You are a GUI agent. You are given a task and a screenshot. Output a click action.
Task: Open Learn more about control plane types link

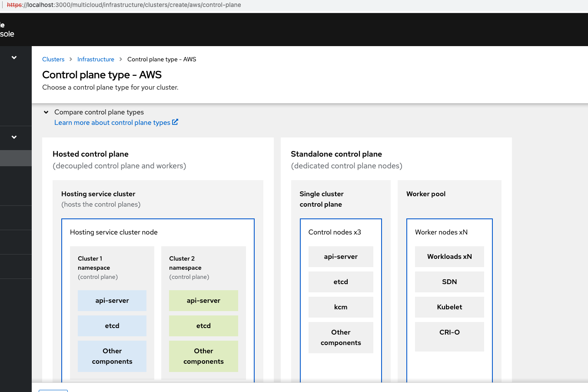[x=112, y=123]
